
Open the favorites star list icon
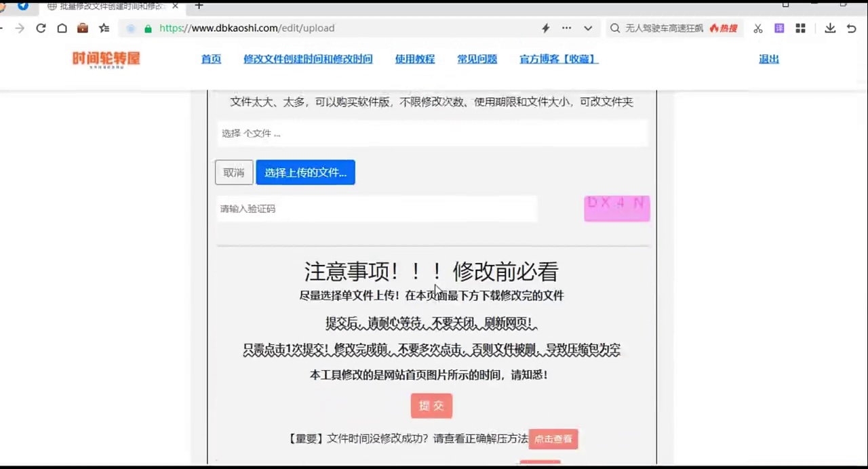tap(104, 28)
